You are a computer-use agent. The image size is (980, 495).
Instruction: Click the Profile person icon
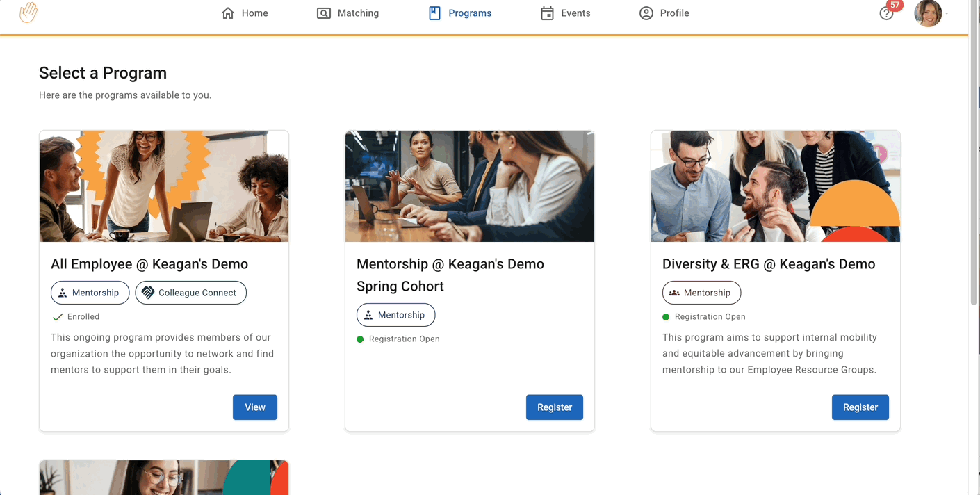(x=646, y=13)
